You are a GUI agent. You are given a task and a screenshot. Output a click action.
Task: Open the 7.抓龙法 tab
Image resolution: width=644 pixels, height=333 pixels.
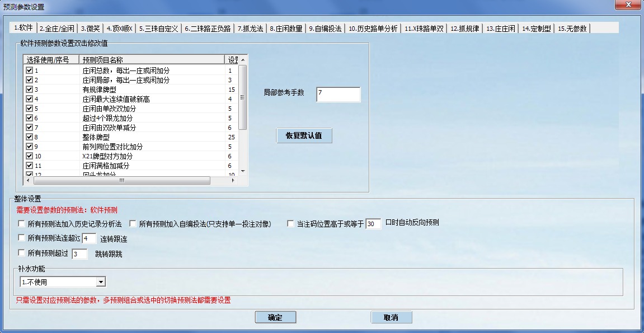(x=250, y=29)
